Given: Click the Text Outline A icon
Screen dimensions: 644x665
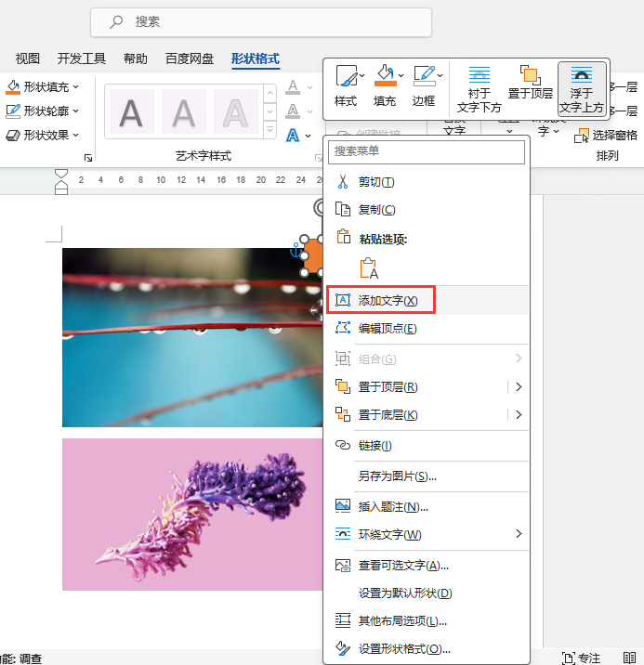Looking at the screenshot, I should pos(293,111).
